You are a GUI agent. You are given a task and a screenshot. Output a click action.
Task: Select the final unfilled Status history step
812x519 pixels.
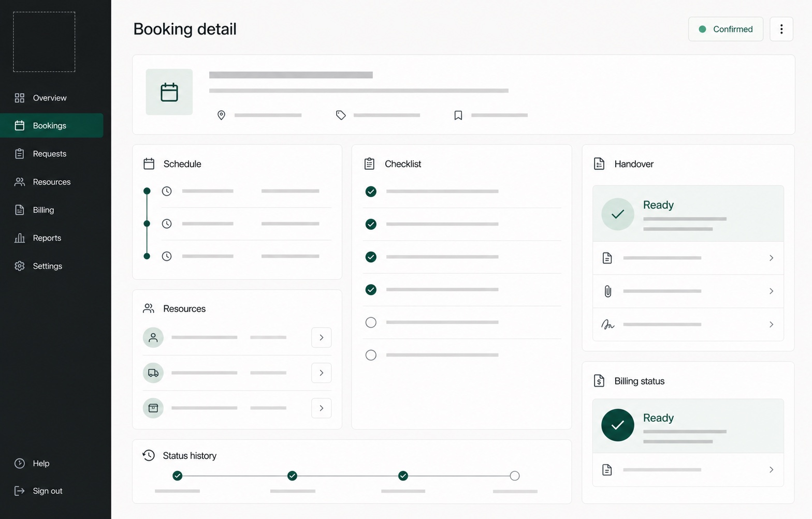(x=515, y=476)
